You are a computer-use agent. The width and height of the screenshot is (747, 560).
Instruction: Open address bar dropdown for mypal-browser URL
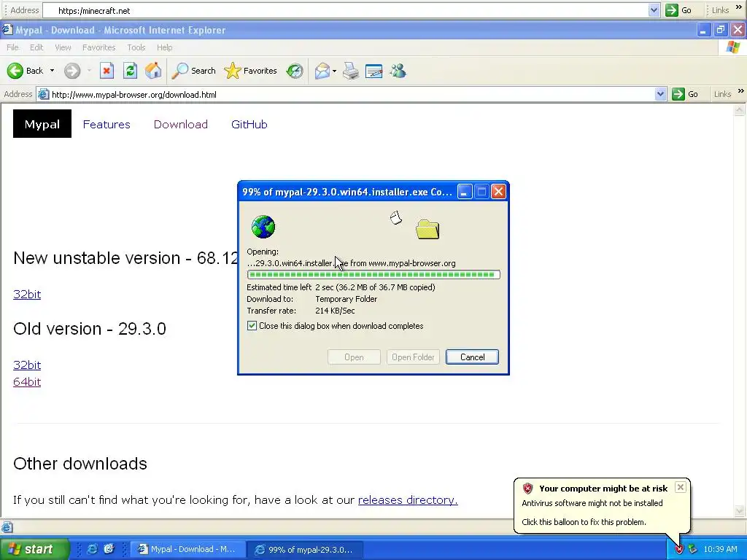[x=659, y=94]
